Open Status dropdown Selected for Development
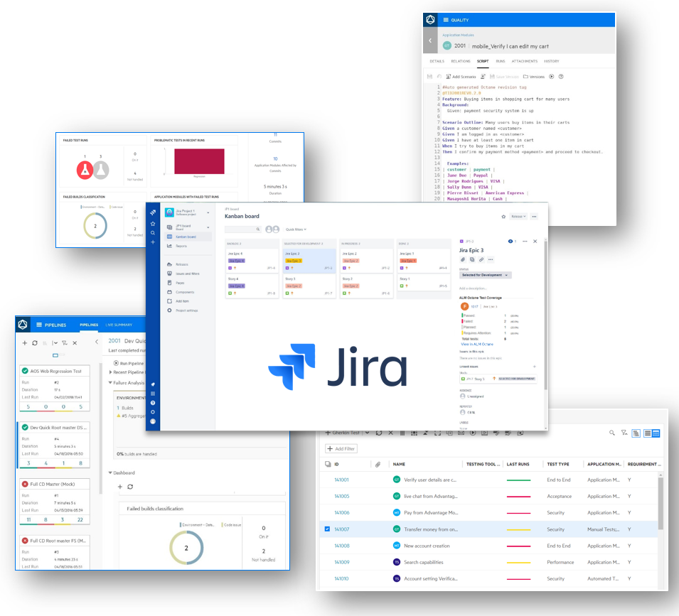The height and width of the screenshot is (616, 679). pyautogui.click(x=485, y=275)
